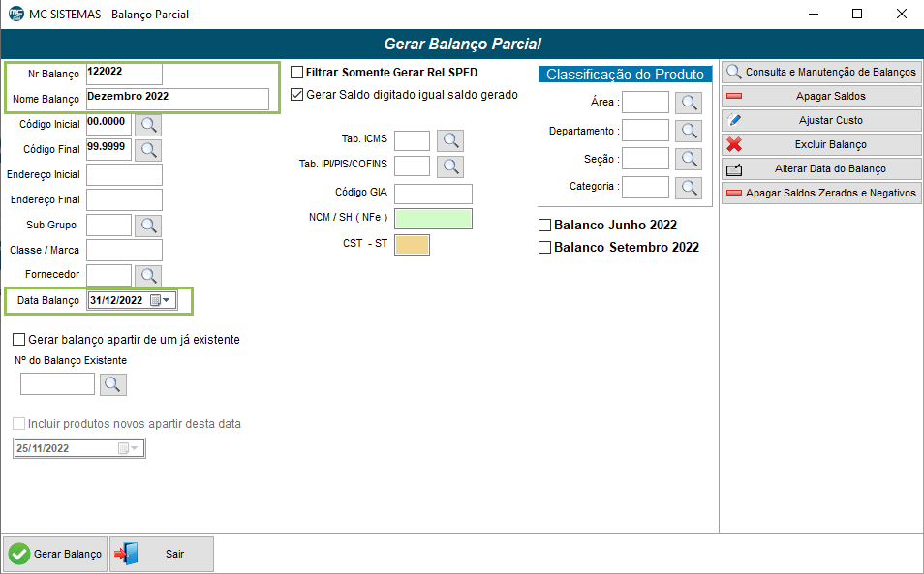The image size is (924, 574).
Task: Click the search icon beside Código Inicial
Action: point(148,124)
